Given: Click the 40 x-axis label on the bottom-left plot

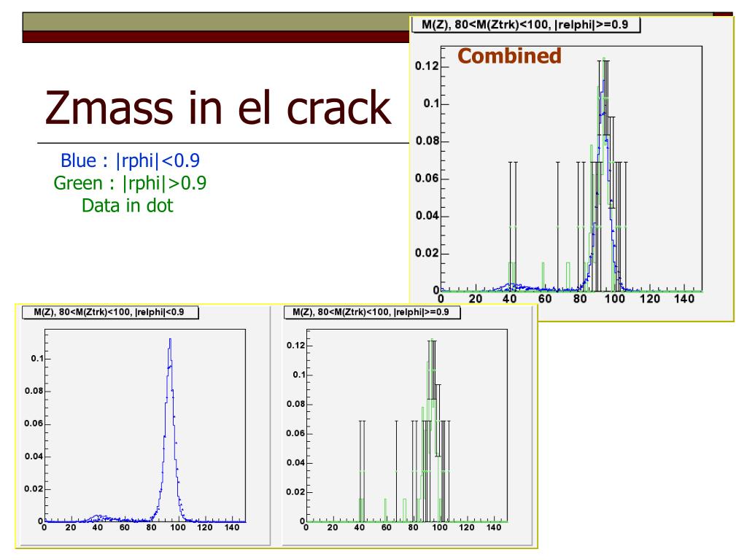Looking at the screenshot, I should [98, 527].
